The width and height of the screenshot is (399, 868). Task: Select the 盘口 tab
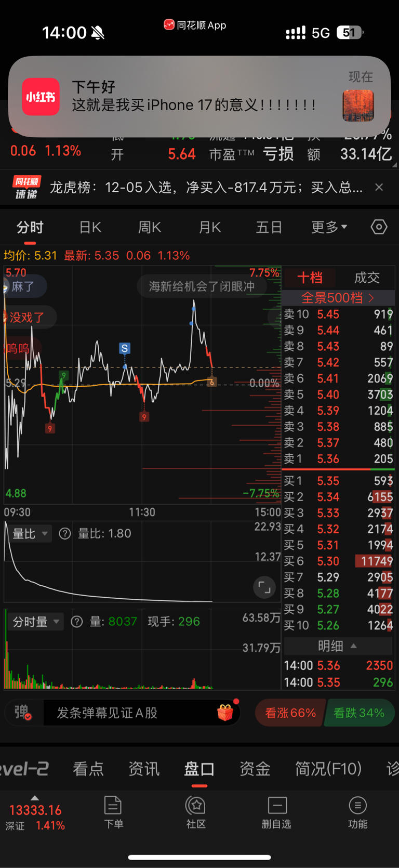199,769
